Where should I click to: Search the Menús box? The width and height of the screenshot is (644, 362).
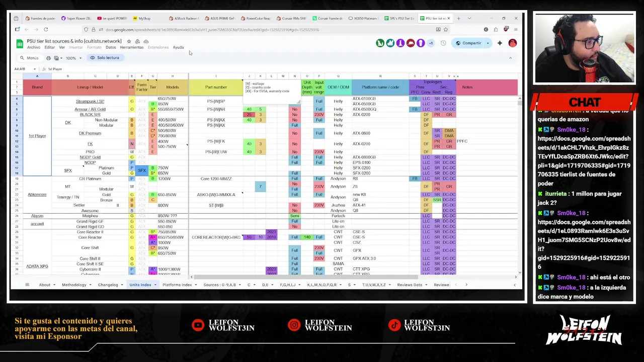tap(30, 58)
